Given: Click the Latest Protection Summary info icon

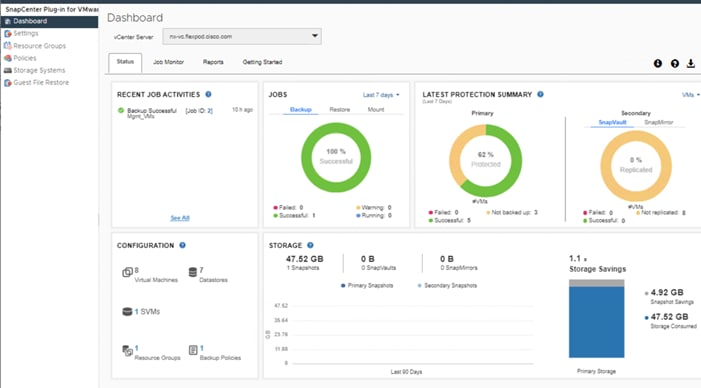Looking at the screenshot, I should [541, 94].
